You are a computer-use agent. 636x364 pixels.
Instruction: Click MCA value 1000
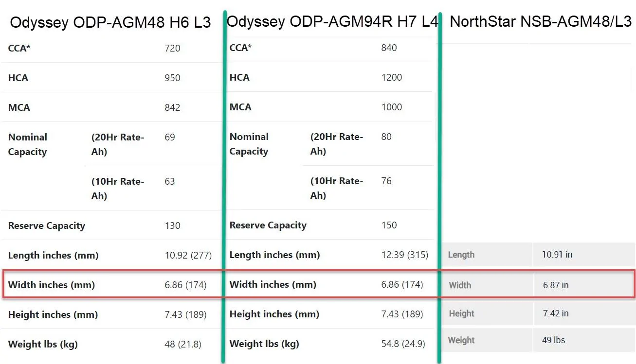coord(392,107)
